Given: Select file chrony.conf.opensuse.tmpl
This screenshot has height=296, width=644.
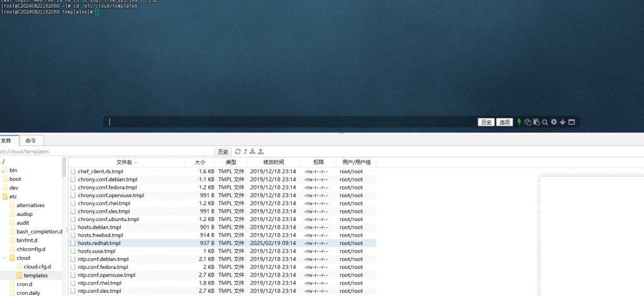Looking at the screenshot, I should pyautogui.click(x=111, y=195).
